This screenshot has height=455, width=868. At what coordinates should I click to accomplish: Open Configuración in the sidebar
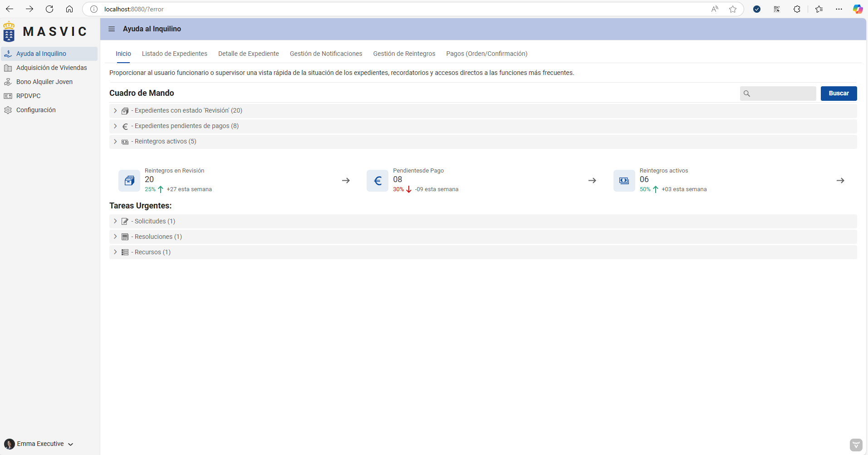36,110
